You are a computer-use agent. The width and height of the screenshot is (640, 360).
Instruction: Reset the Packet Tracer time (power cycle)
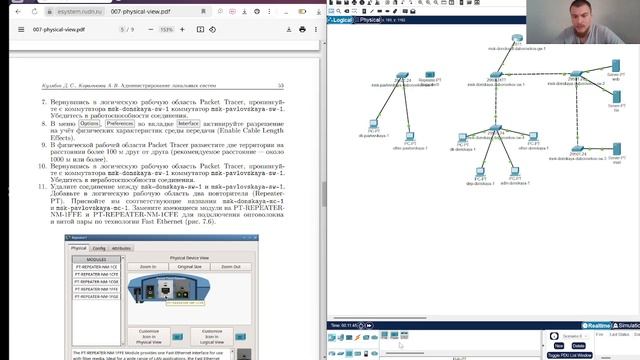coord(361,325)
